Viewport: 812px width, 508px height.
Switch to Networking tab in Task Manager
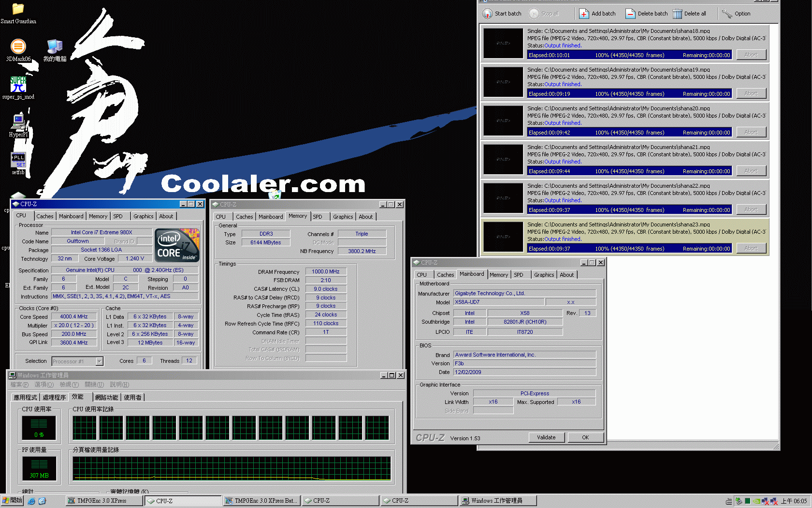click(106, 397)
